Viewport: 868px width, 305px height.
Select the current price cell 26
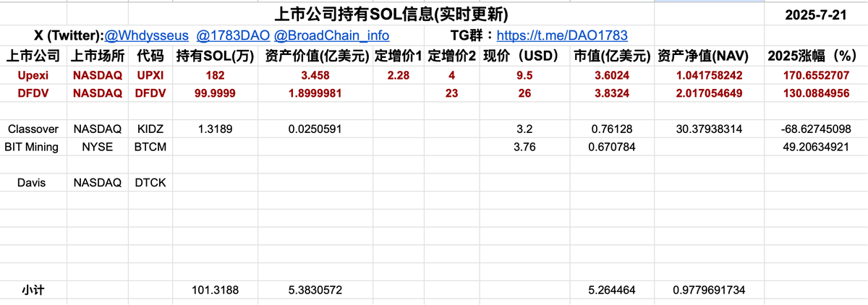(x=524, y=93)
